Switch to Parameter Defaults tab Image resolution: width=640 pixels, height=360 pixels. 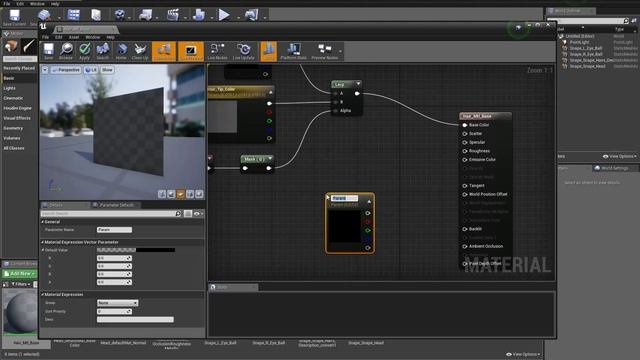[116, 205]
